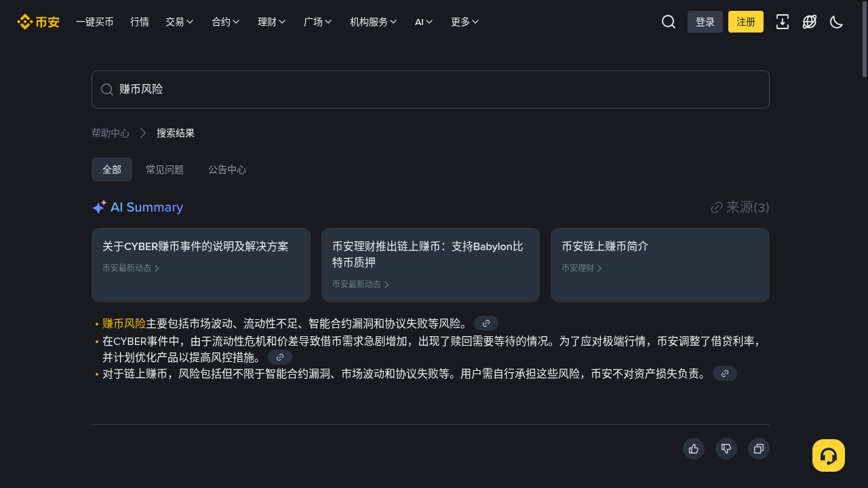Click the 登录 button
868x488 pixels.
point(705,22)
